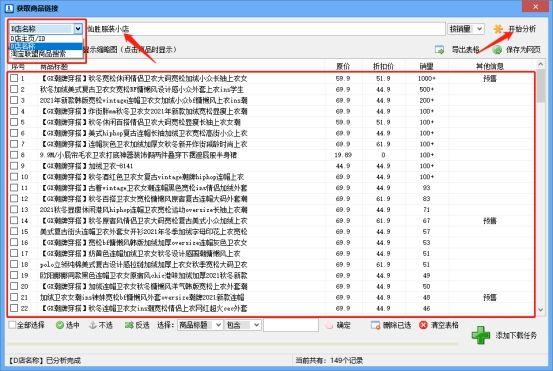Choose 淘宝联盟商品搜索 option in list
The height and width of the screenshot is (371, 553).
(x=46, y=54)
